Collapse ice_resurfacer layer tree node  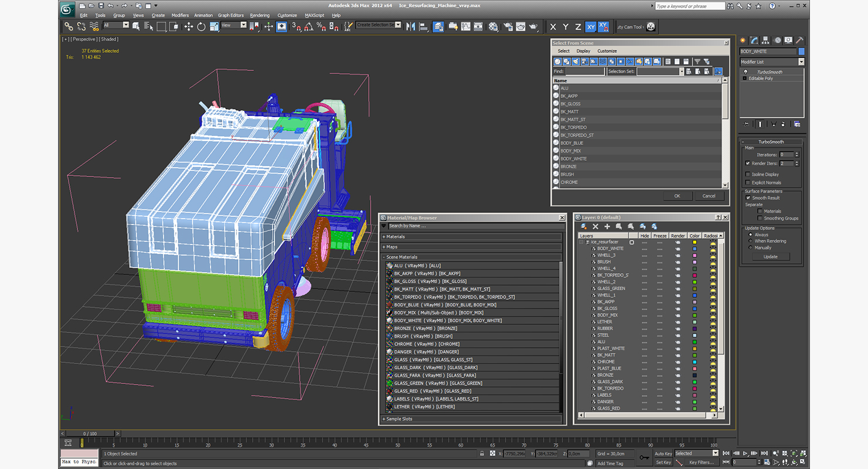pyautogui.click(x=581, y=242)
